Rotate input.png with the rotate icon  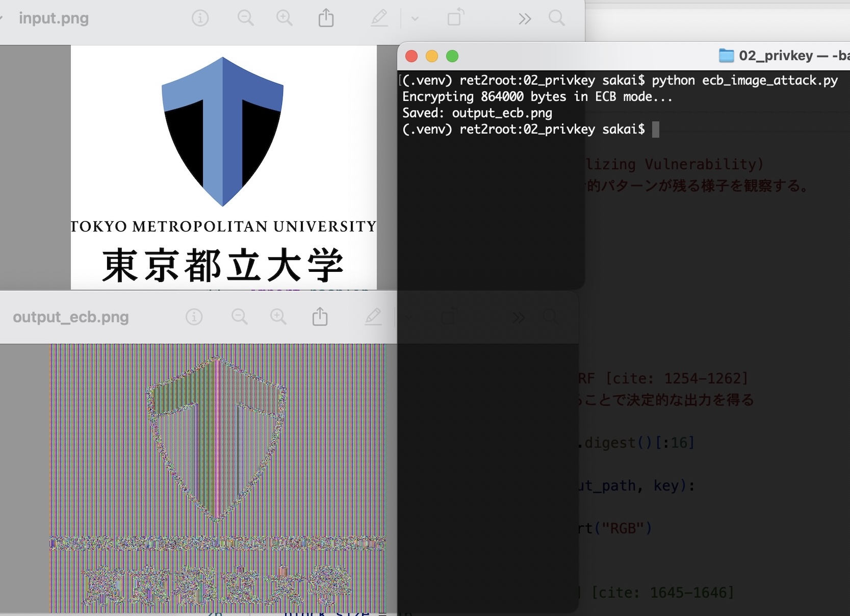click(455, 18)
